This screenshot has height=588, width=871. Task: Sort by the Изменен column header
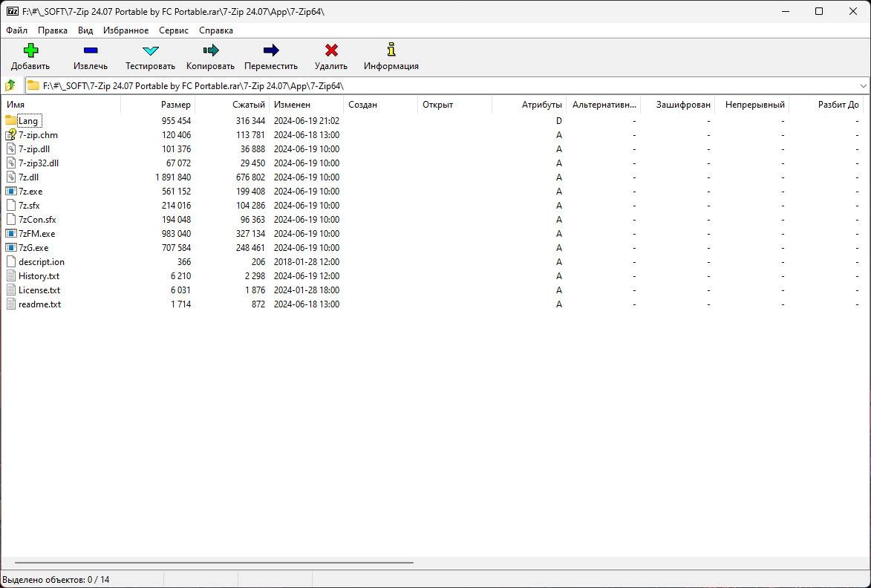pyautogui.click(x=307, y=105)
